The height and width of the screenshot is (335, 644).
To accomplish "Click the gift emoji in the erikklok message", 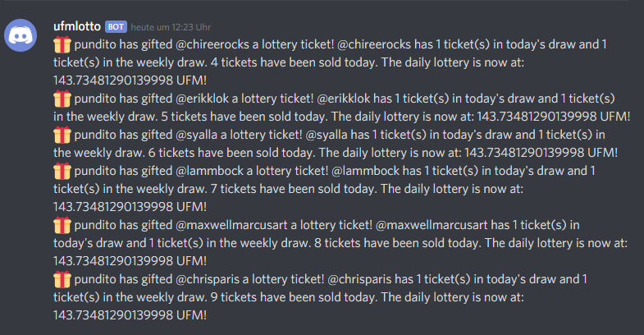I will coord(62,99).
